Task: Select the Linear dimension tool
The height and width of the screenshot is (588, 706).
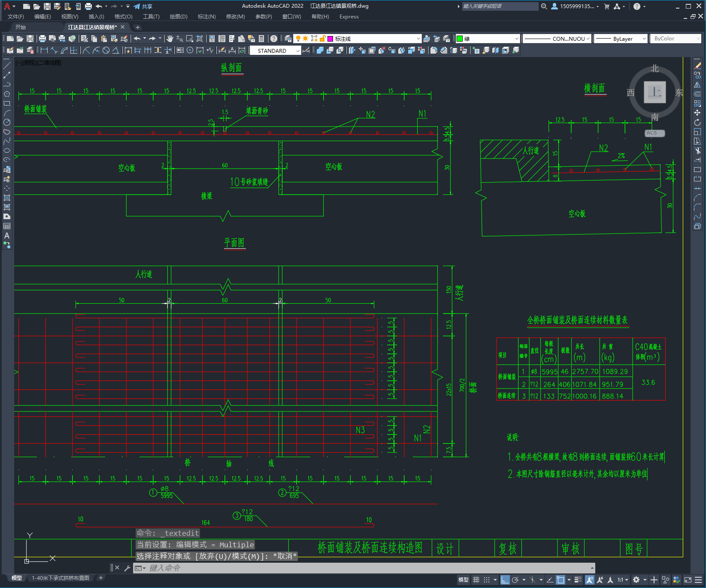Action: (x=44, y=50)
